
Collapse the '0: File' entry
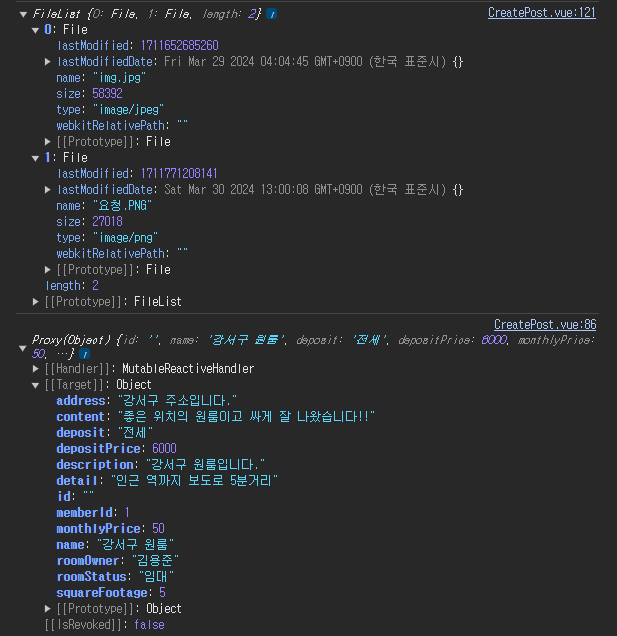pyautogui.click(x=36, y=30)
